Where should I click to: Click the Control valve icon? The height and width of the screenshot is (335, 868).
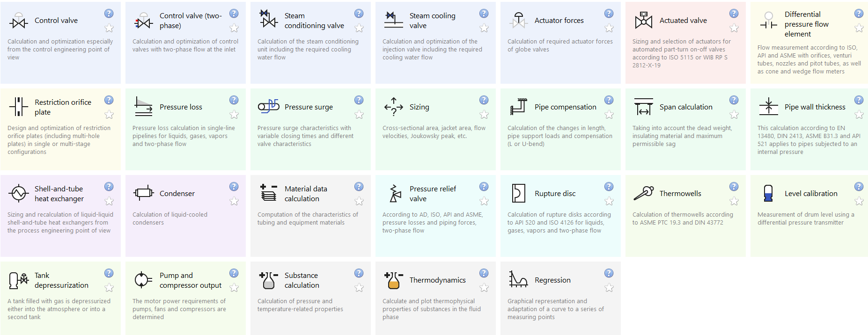point(18,21)
